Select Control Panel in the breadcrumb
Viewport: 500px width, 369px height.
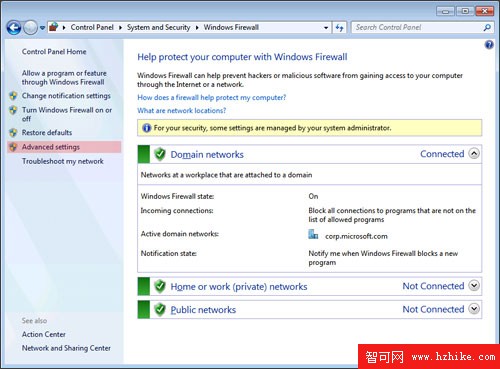click(92, 27)
